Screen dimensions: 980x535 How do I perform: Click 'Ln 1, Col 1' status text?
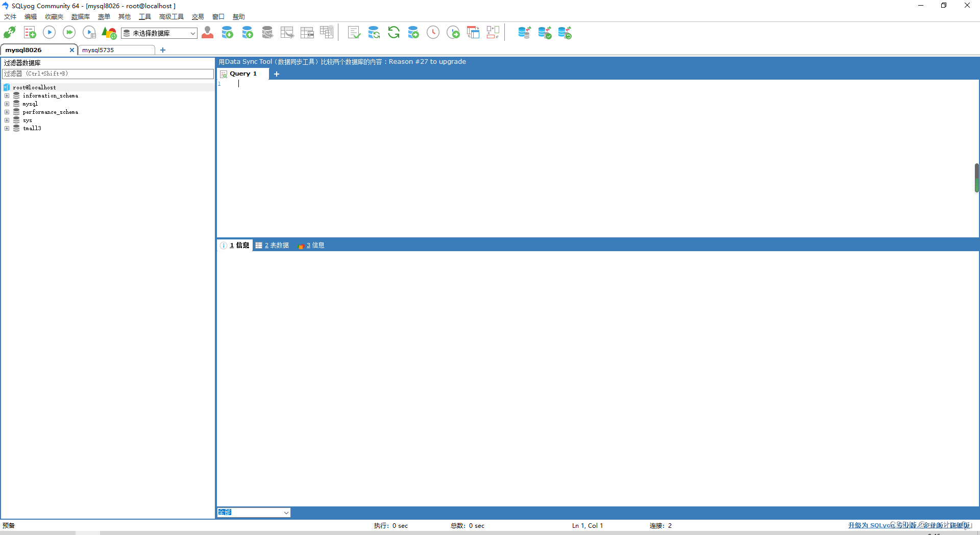587,526
